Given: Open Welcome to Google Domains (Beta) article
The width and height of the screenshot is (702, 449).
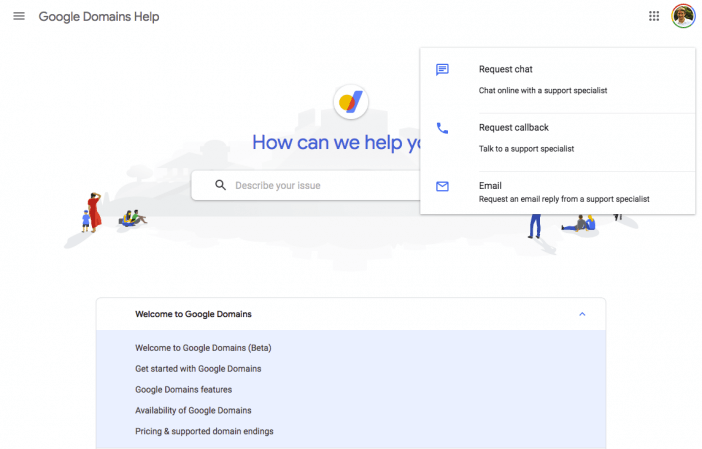Looking at the screenshot, I should (203, 348).
